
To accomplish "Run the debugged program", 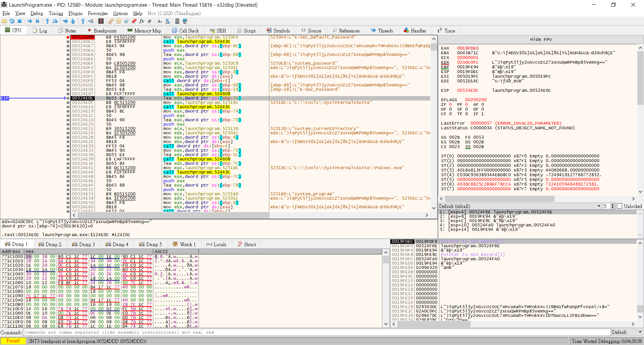I will [x=30, y=21].
